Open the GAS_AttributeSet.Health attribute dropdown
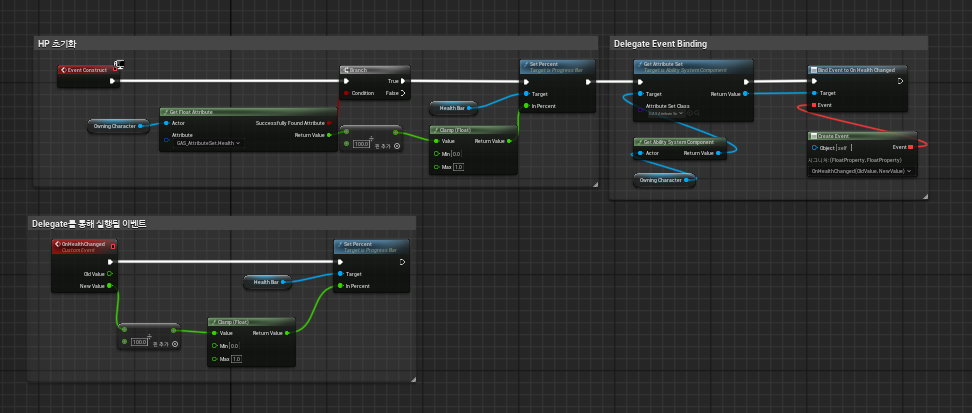Viewport: 972px width, 413px height. (x=209, y=143)
